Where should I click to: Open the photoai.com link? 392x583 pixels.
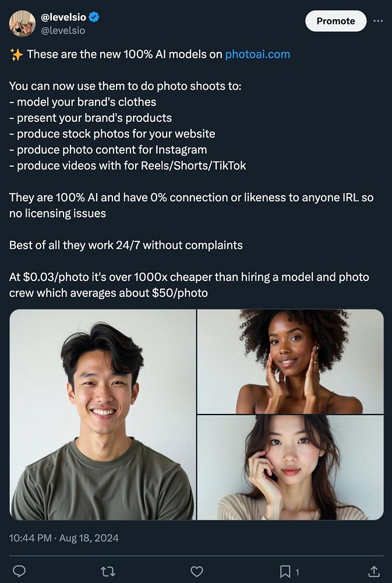[257, 54]
